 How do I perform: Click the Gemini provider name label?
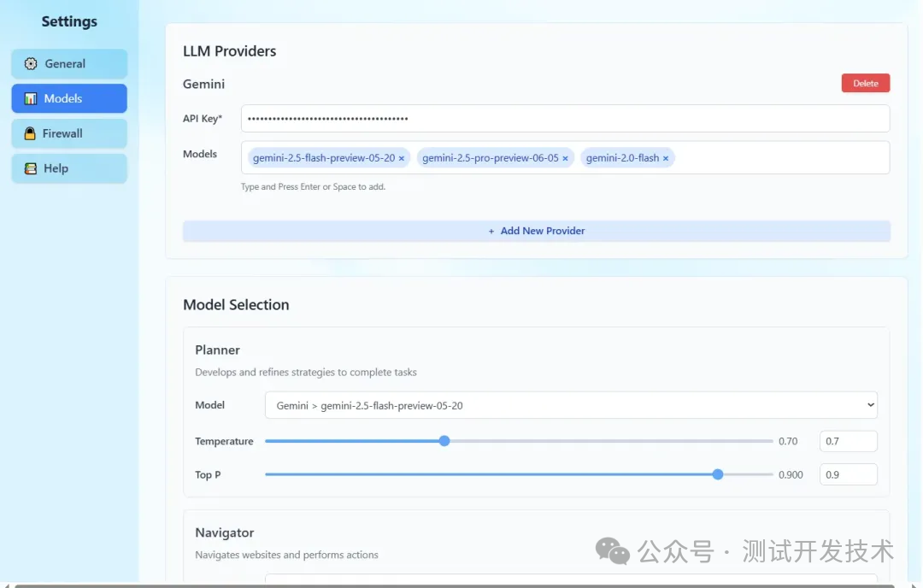click(x=203, y=84)
